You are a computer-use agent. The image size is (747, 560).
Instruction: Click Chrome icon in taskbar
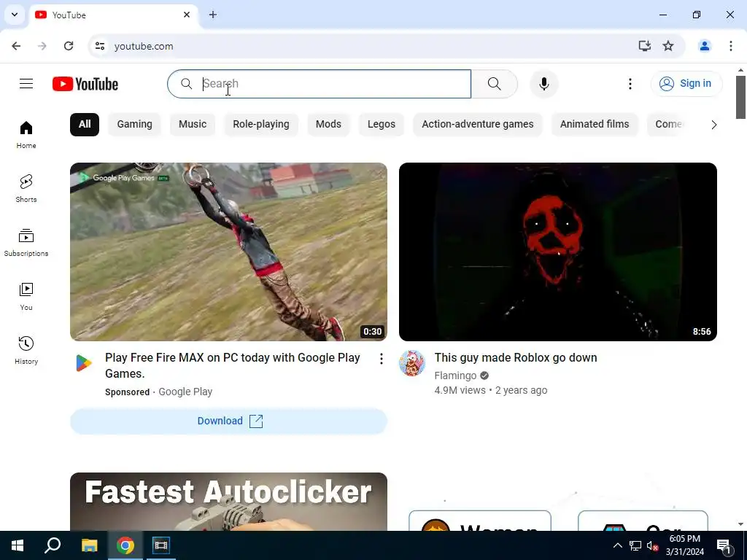click(125, 545)
